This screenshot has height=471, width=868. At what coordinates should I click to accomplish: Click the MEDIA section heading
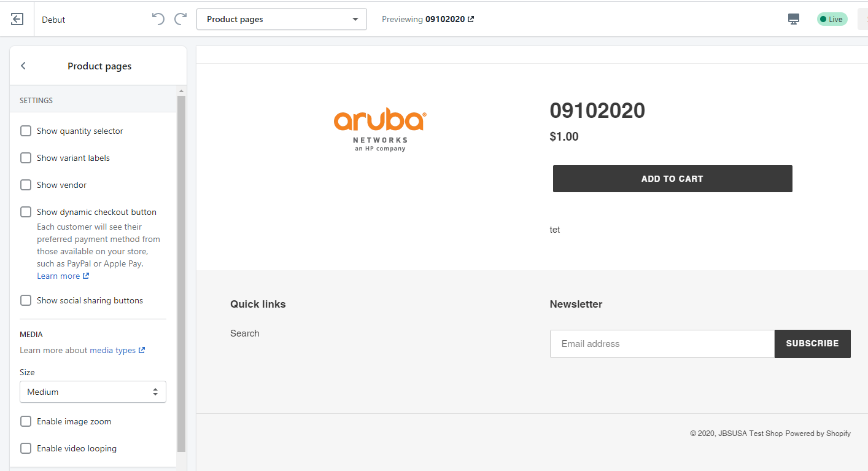pos(31,335)
